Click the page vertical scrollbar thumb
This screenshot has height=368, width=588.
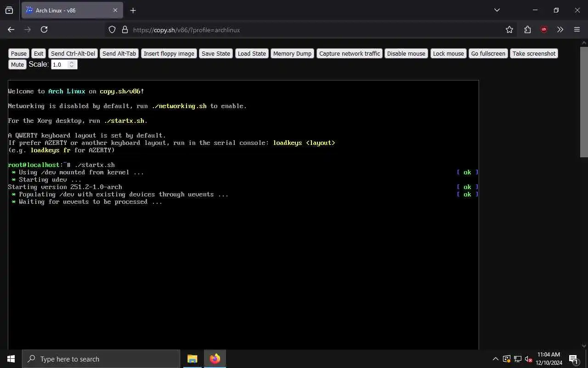pyautogui.click(x=584, y=101)
